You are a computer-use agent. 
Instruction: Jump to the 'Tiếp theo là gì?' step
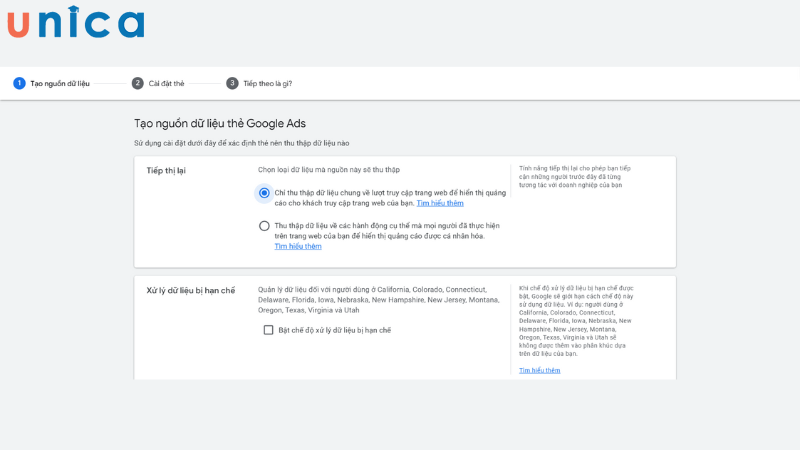(x=268, y=84)
